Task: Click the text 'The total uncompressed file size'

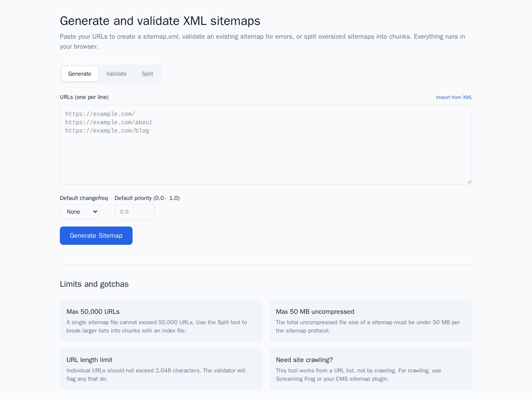Action: [368, 327]
